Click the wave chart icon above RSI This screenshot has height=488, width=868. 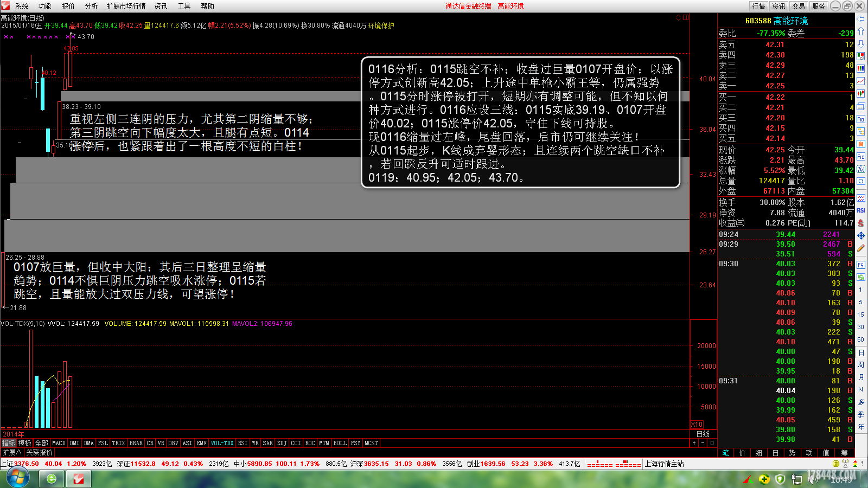(861, 198)
